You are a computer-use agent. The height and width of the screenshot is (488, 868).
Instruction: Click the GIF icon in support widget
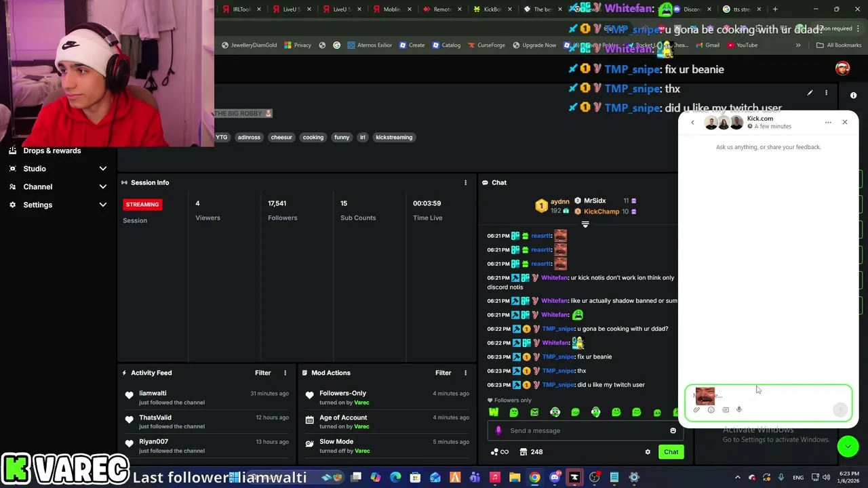click(726, 409)
